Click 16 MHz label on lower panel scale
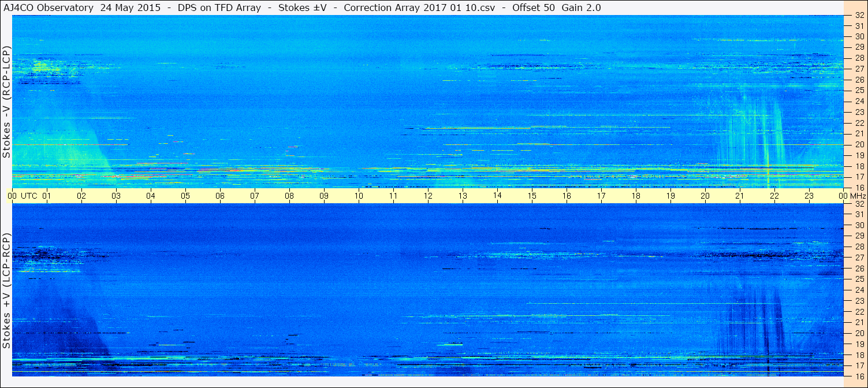This screenshot has height=388, width=868. (x=859, y=376)
